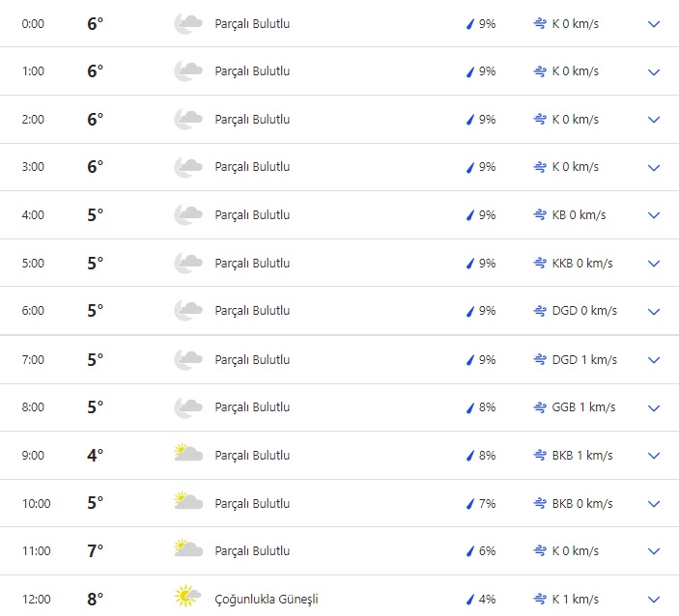Viewport: 679px width, 616px height.
Task: Click the moon cloud icon at 0:00
Action: tap(187, 24)
